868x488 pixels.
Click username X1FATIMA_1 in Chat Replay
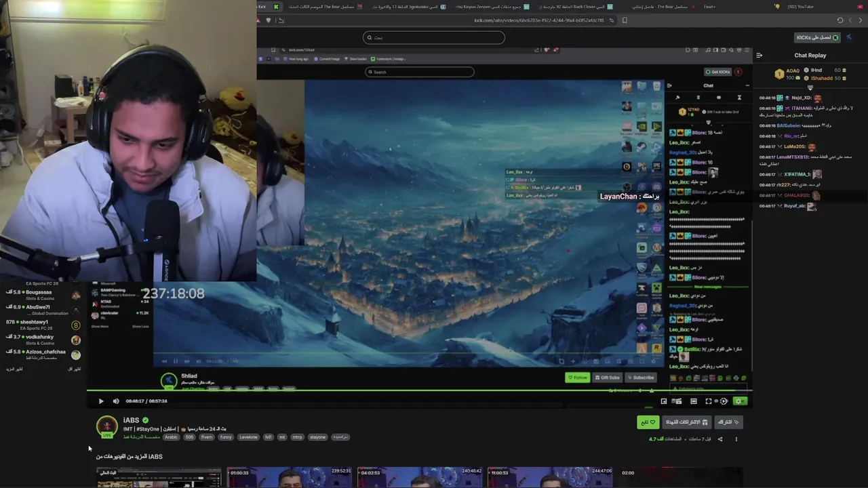coord(797,175)
